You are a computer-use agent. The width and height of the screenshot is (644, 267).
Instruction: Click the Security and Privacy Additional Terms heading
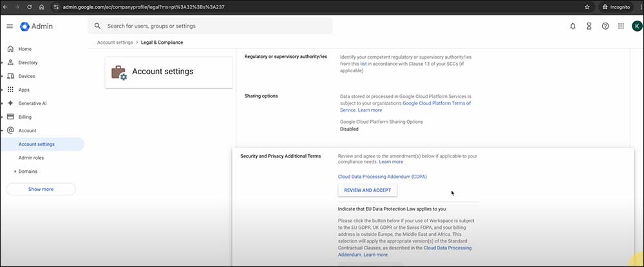point(281,156)
